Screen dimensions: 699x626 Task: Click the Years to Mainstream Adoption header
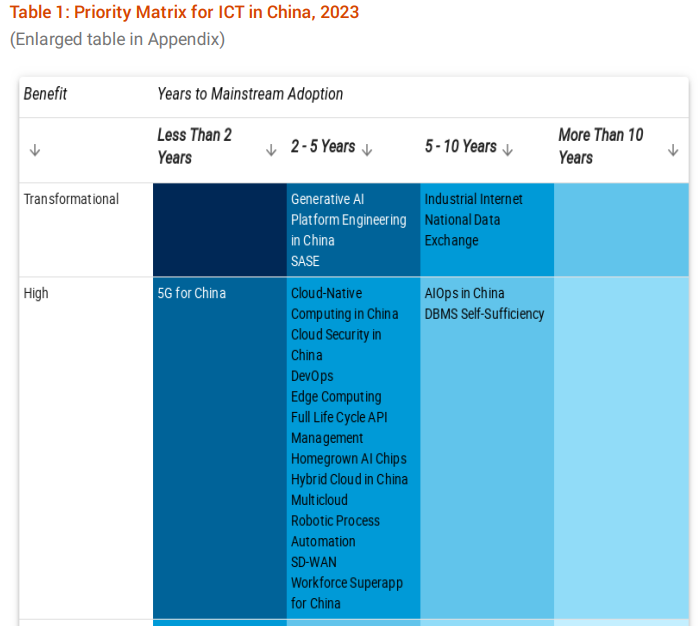(x=250, y=94)
